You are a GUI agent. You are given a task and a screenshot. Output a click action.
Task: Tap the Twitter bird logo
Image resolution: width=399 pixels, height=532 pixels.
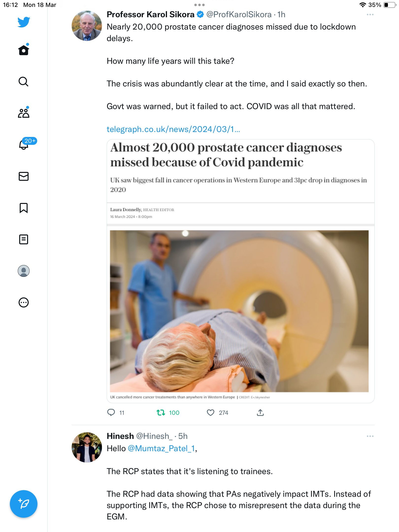click(x=24, y=22)
